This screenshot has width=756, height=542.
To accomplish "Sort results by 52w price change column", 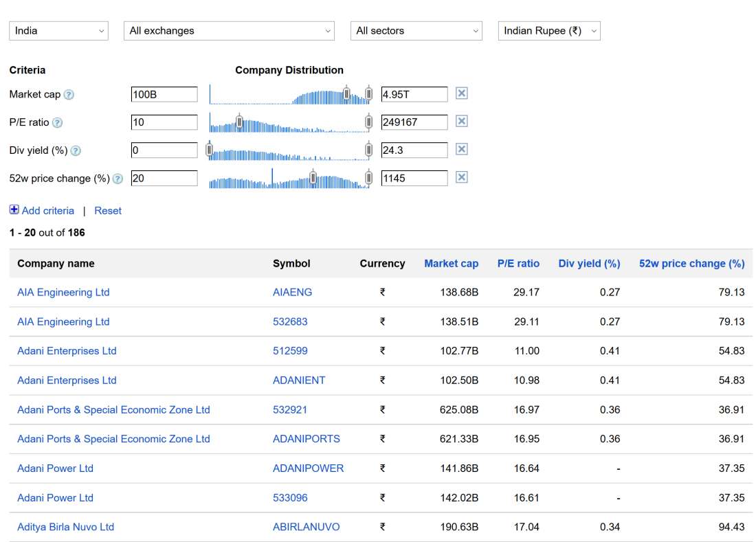I will pyautogui.click(x=692, y=264).
